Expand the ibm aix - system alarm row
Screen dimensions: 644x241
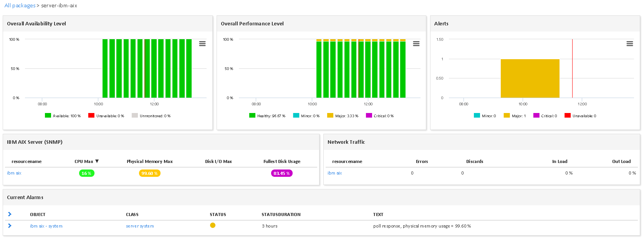click(10, 226)
